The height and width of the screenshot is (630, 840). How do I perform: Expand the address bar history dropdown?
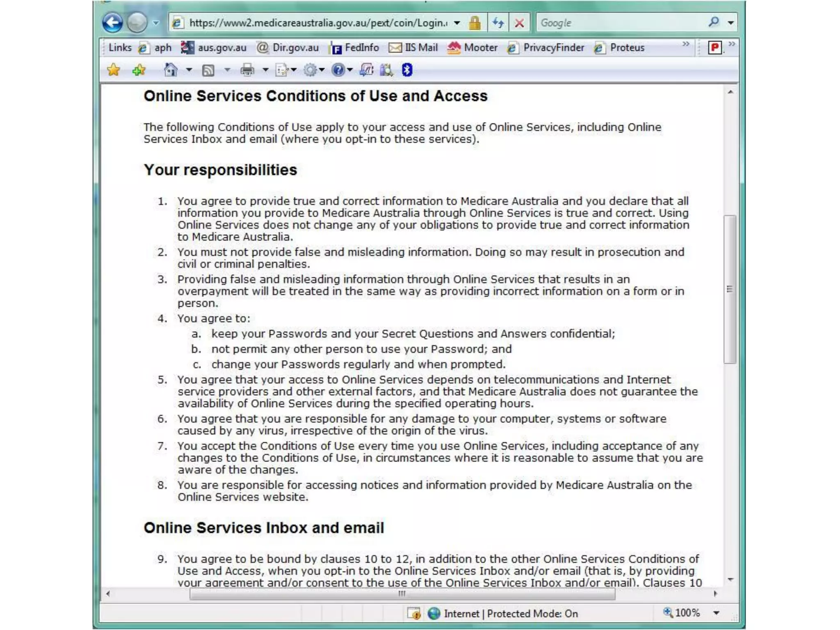(x=457, y=23)
